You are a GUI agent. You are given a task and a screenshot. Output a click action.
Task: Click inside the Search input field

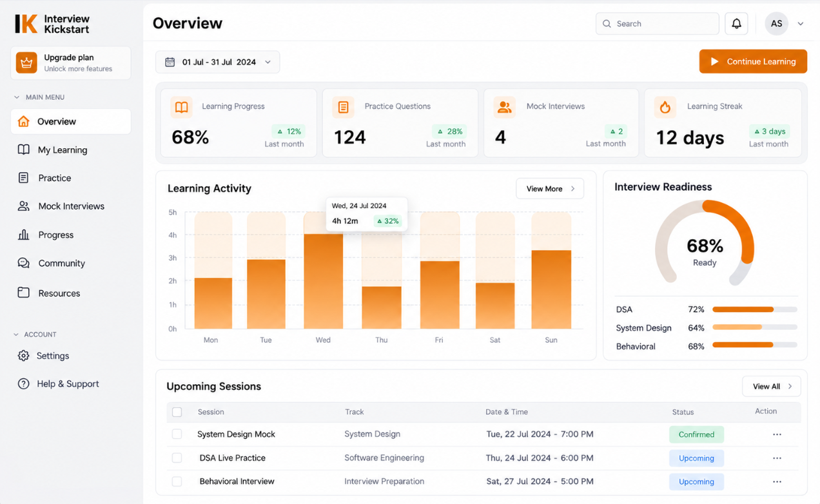tap(658, 24)
